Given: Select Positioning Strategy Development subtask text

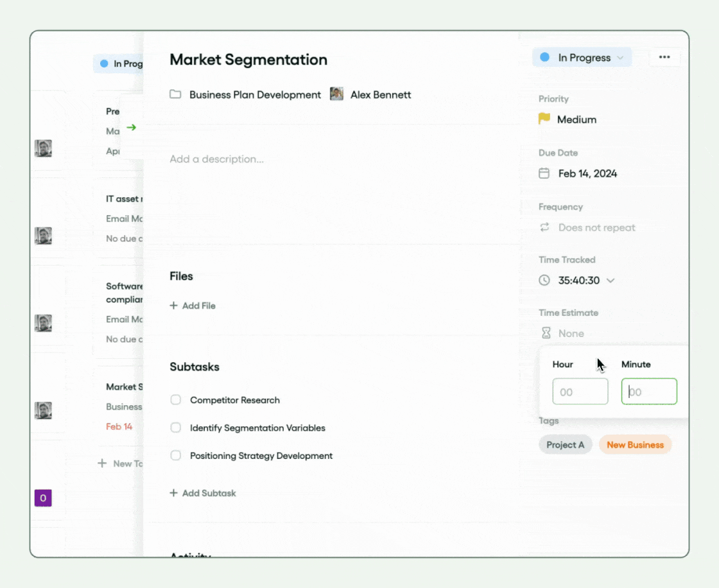Looking at the screenshot, I should (261, 456).
